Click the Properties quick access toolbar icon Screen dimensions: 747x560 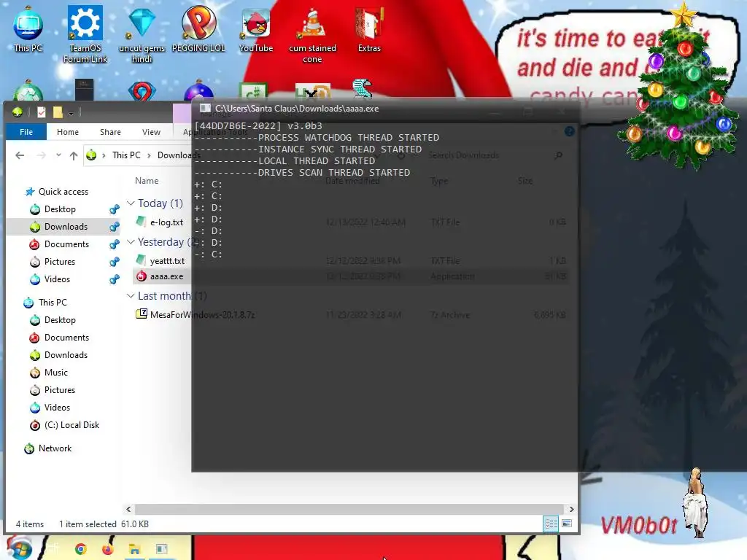[42, 112]
